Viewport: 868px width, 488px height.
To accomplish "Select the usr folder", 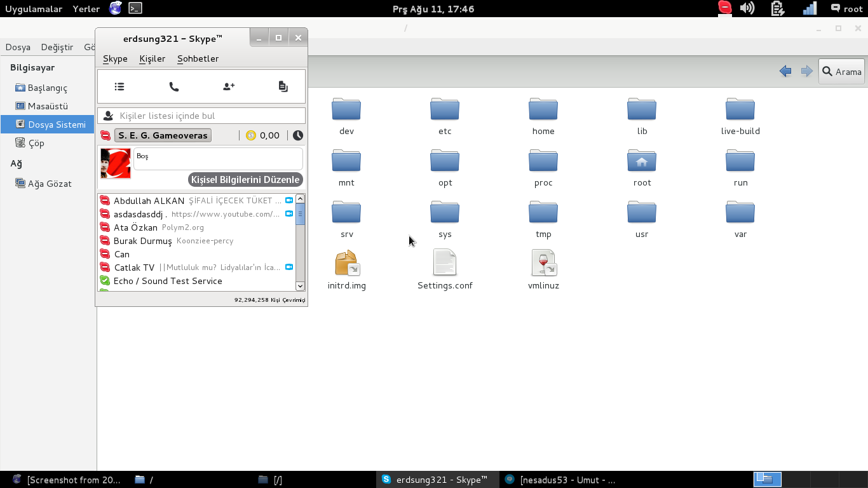I will [x=642, y=220].
